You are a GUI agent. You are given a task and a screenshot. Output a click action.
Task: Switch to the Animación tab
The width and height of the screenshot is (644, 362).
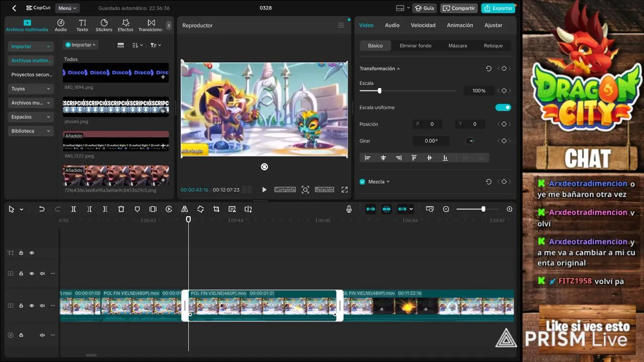[460, 25]
